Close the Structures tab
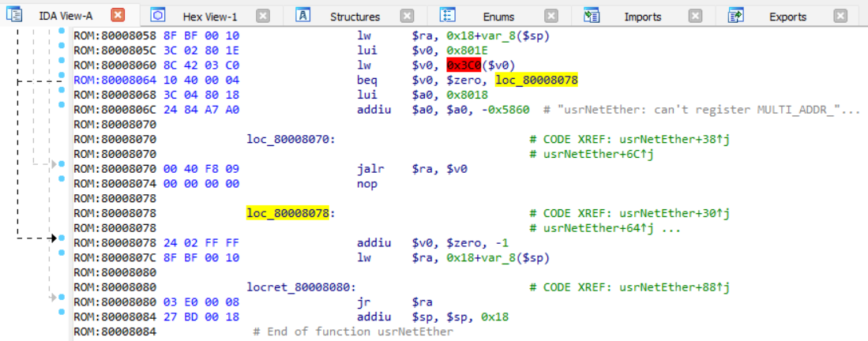Screen dimensions: 868x341 click(407, 15)
